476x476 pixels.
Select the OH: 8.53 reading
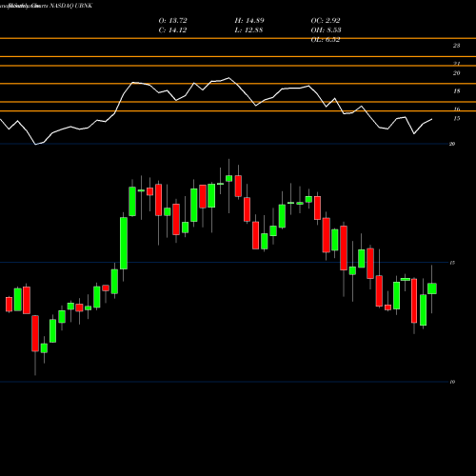pos(326,30)
